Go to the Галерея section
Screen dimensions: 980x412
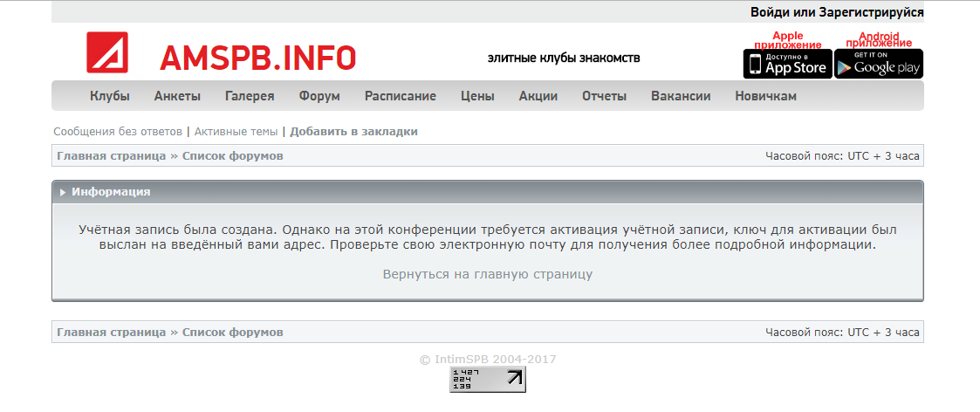pos(250,96)
